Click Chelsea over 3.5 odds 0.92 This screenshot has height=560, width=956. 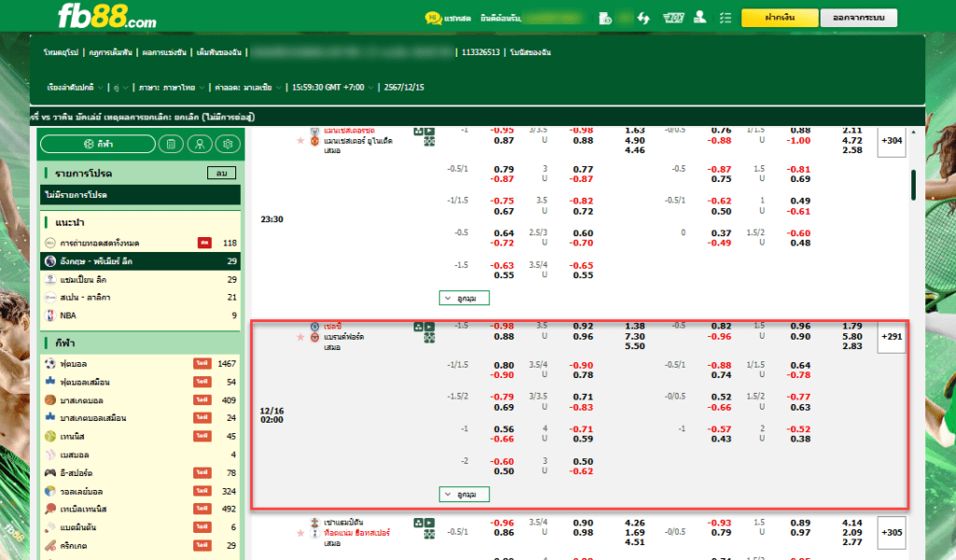583,327
